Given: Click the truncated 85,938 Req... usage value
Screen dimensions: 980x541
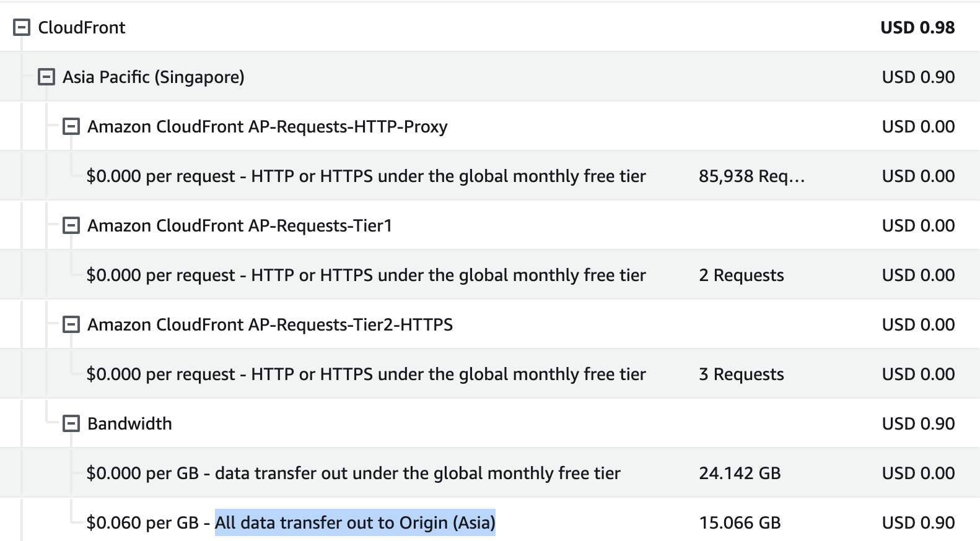Looking at the screenshot, I should (x=751, y=176).
